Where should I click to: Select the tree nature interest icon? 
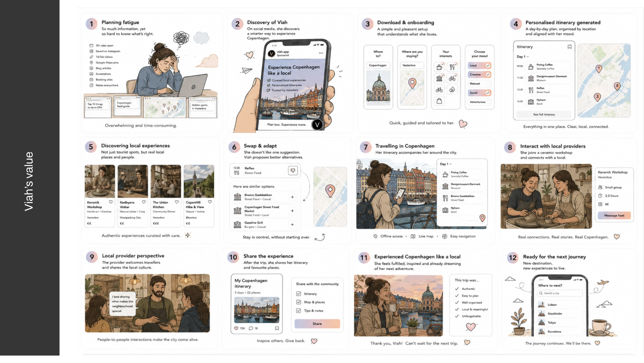coord(452,90)
